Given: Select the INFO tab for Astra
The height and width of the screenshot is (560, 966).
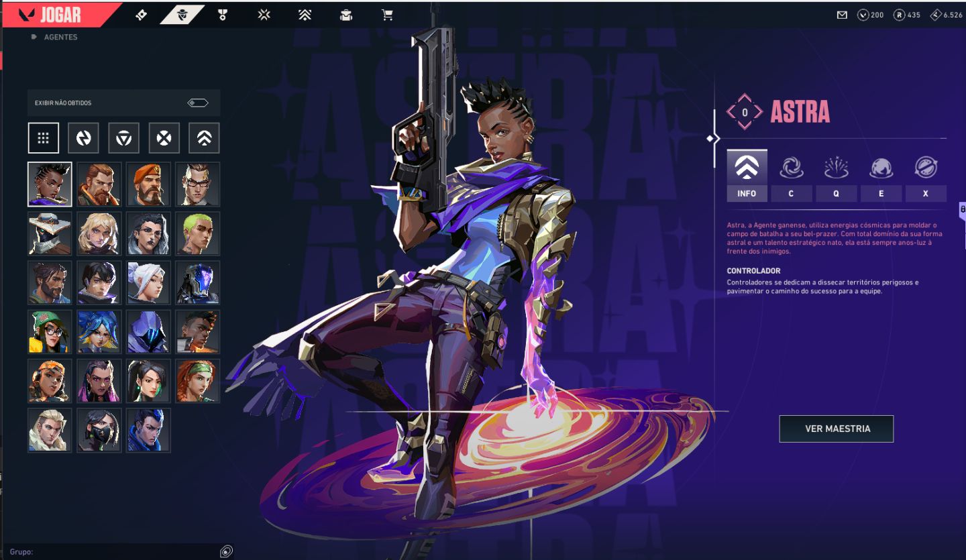Looking at the screenshot, I should click(747, 176).
